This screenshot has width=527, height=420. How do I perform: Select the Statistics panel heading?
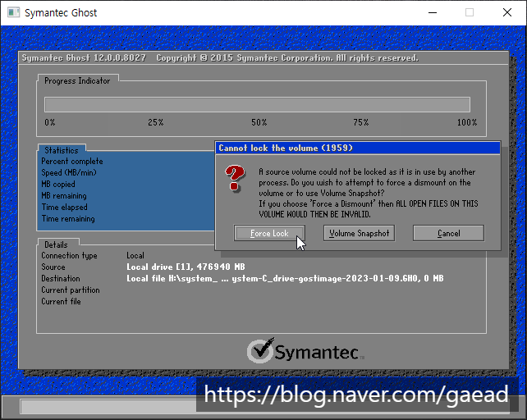[62, 150]
